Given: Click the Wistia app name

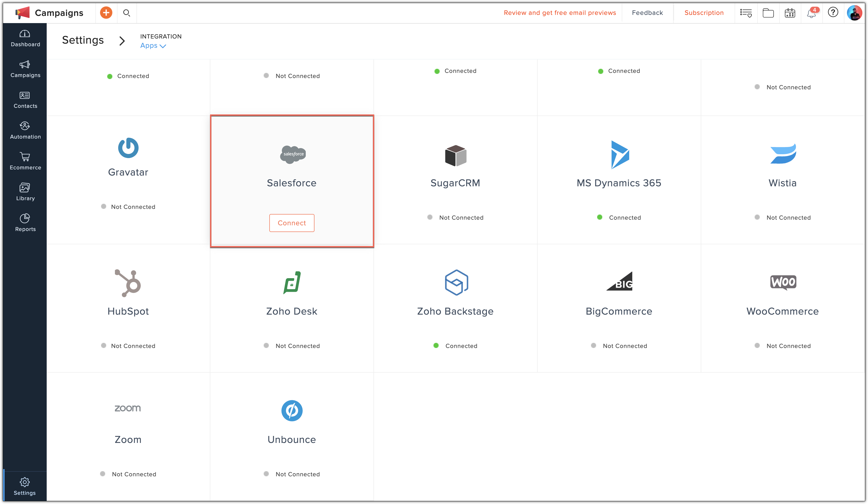Looking at the screenshot, I should pos(783,183).
